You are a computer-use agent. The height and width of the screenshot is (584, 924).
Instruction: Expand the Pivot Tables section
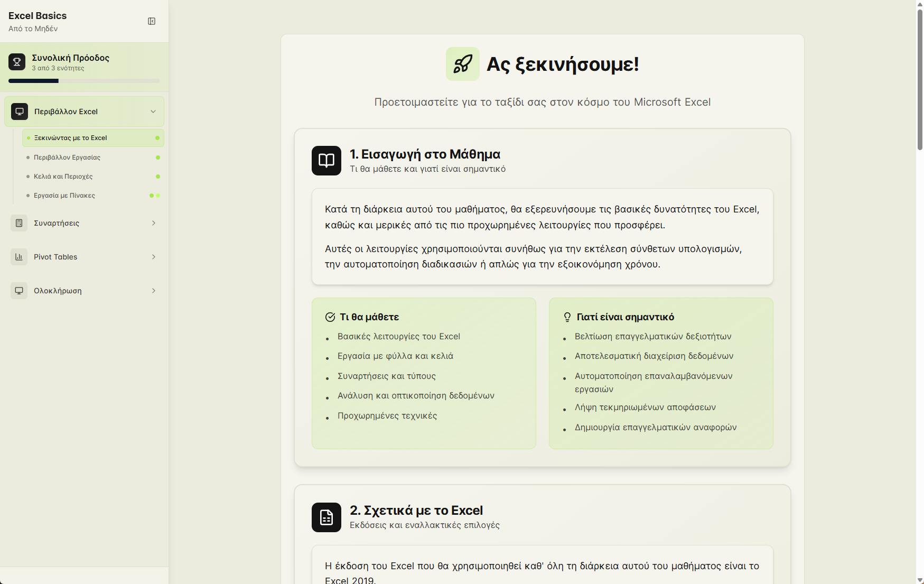pos(154,257)
